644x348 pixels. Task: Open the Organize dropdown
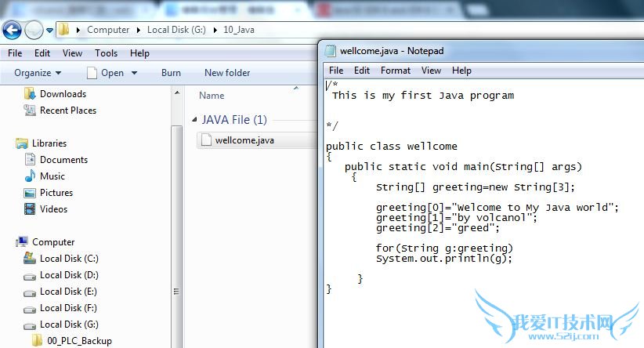point(38,73)
